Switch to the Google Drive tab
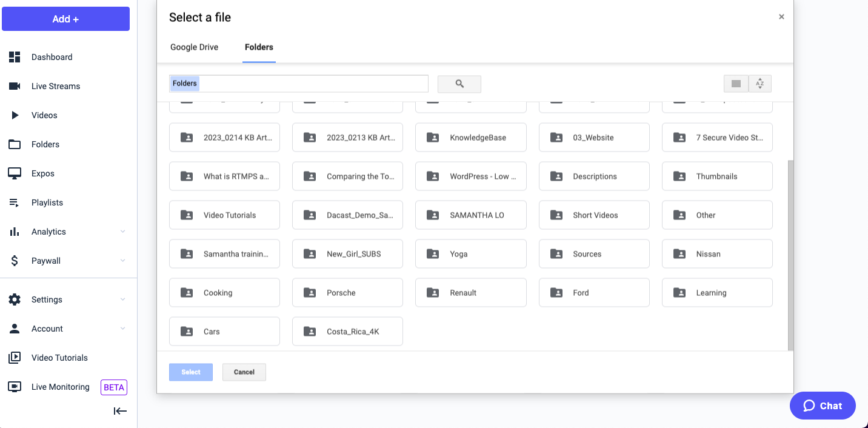 (194, 47)
